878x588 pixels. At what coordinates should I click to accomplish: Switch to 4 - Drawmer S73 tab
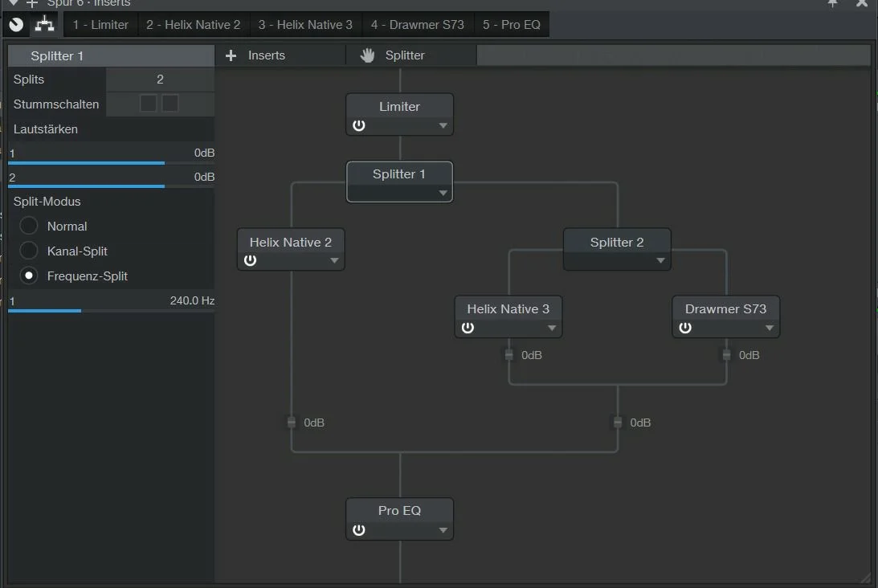coord(417,24)
